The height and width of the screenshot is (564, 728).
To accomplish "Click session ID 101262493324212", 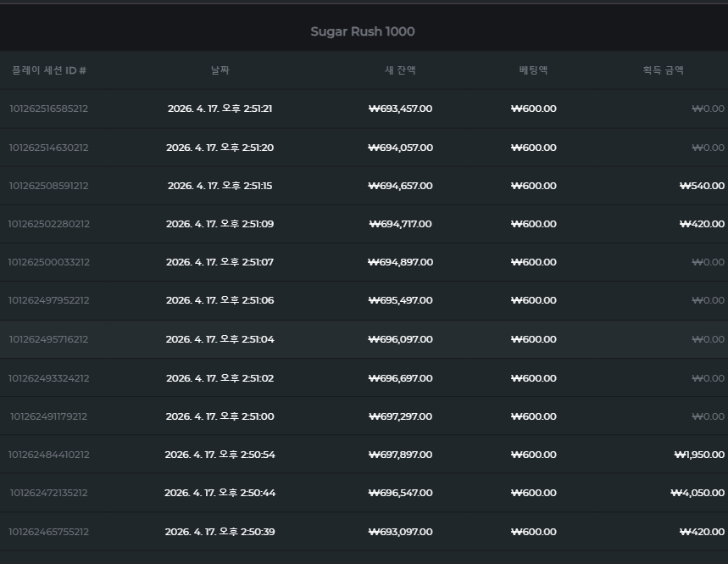I will pyautogui.click(x=49, y=378).
